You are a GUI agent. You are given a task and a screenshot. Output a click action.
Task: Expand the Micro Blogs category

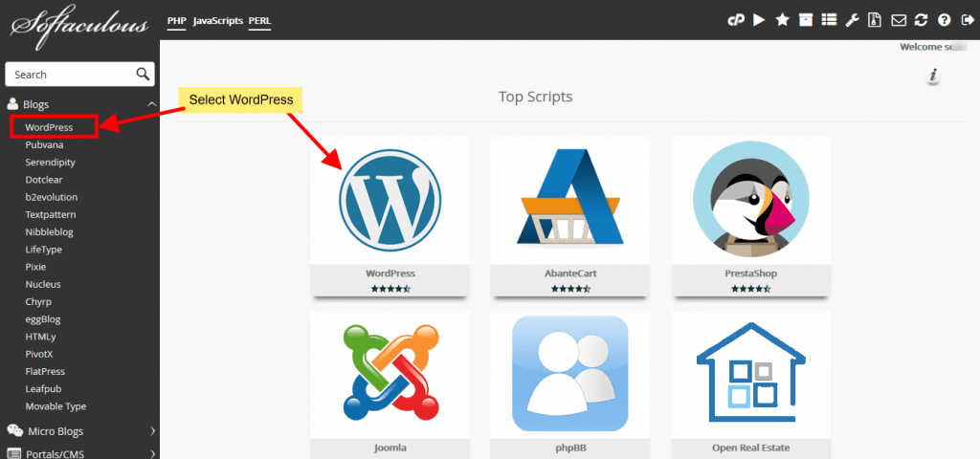[x=151, y=431]
